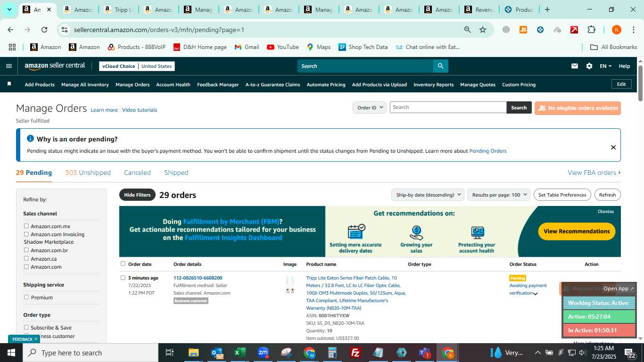Image resolution: width=644 pixels, height=362 pixels.
Task: Check the Amazon.ca sales channel filter
Action: tap(26, 258)
